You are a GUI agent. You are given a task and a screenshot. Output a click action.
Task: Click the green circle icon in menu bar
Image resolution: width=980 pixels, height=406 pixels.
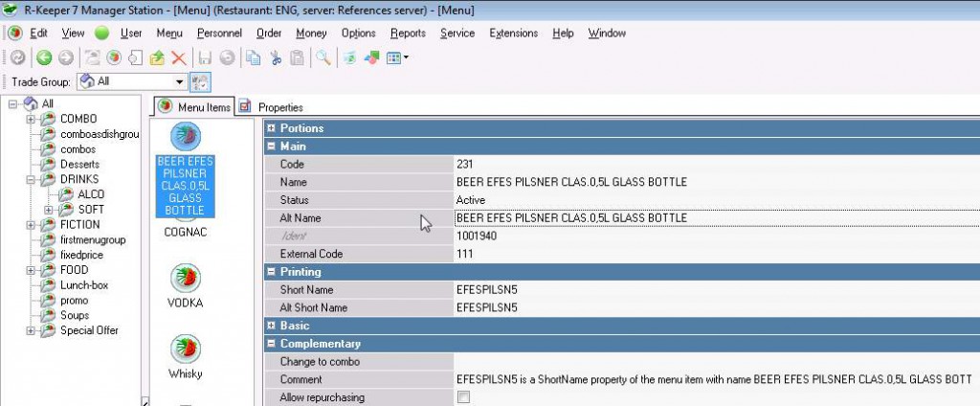(101, 34)
